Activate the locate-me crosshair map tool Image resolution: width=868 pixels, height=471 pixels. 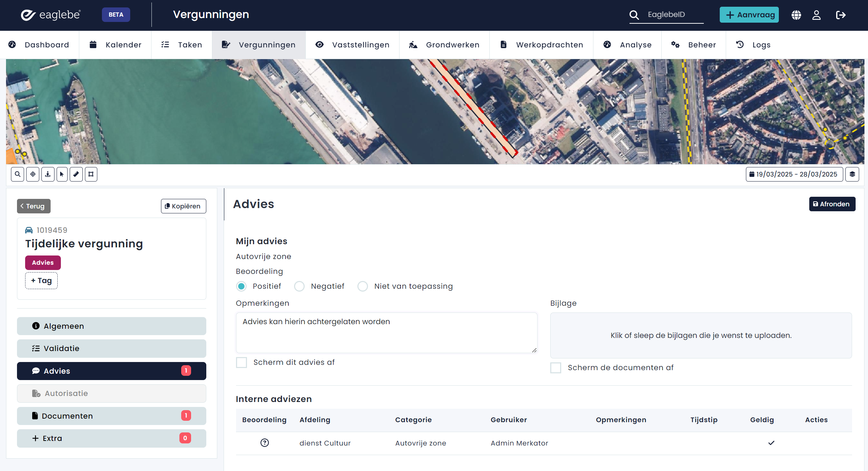coord(33,174)
